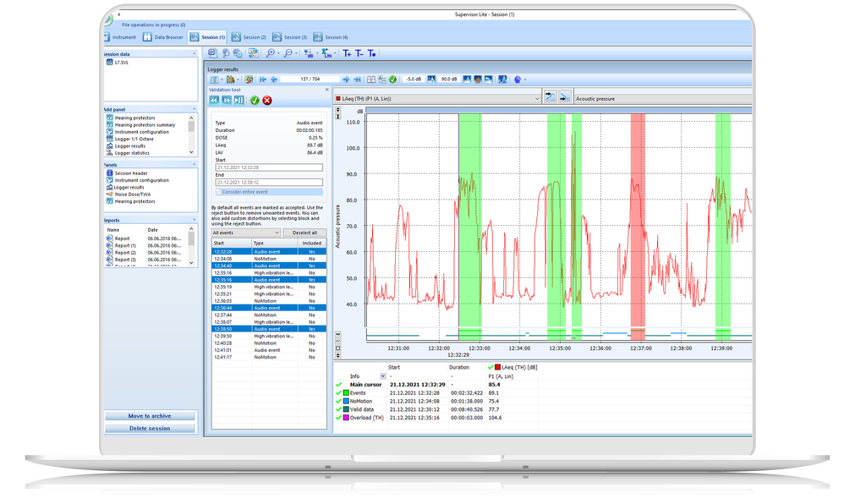Viewport: 866px width, 504px height.
Task: Open the LAeq (TH) channel dropdown
Action: (x=537, y=99)
